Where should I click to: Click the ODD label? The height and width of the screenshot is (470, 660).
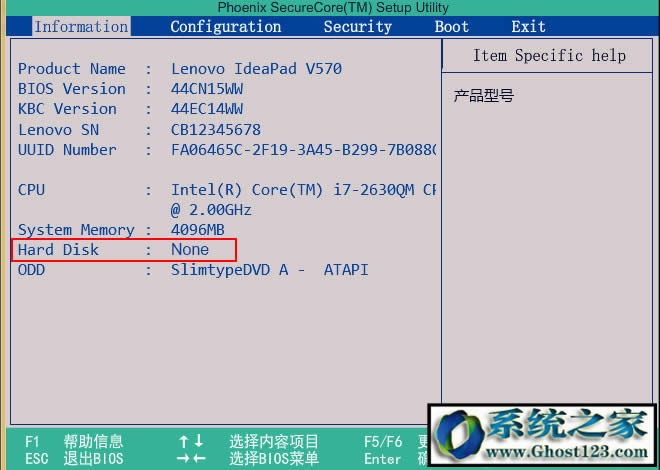tap(31, 270)
